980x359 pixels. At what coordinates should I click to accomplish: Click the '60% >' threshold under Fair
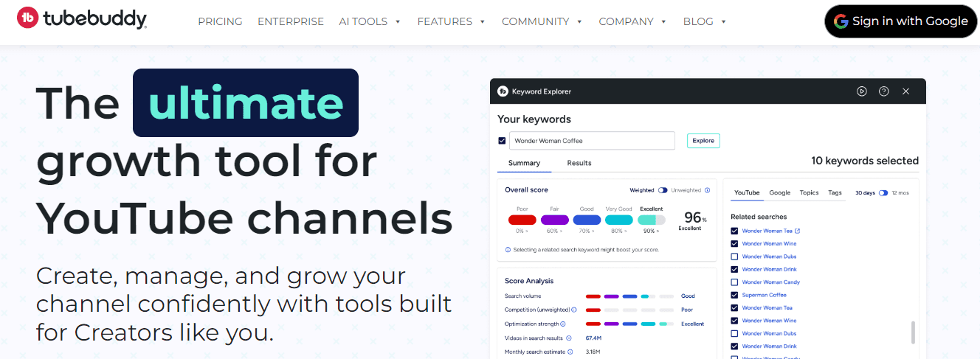point(555,231)
